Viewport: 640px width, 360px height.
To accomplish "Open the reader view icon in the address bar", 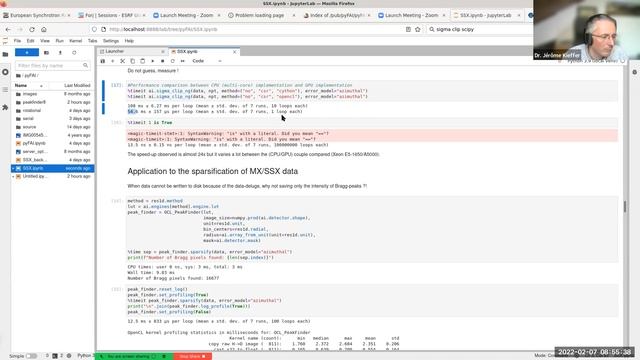I will pos(408,29).
